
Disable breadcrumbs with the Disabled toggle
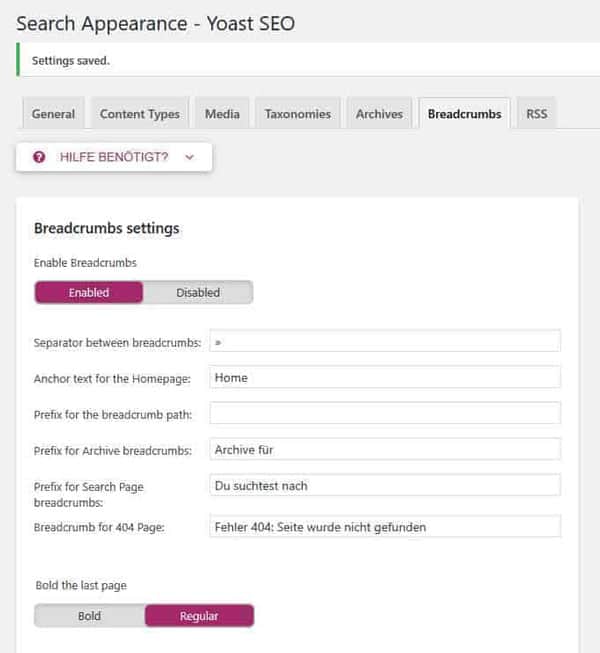198,292
